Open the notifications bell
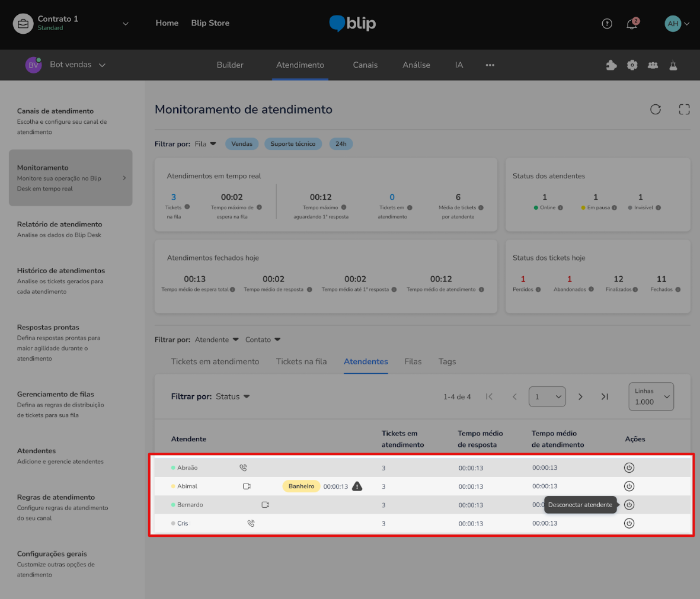This screenshot has height=599, width=700. click(x=632, y=24)
